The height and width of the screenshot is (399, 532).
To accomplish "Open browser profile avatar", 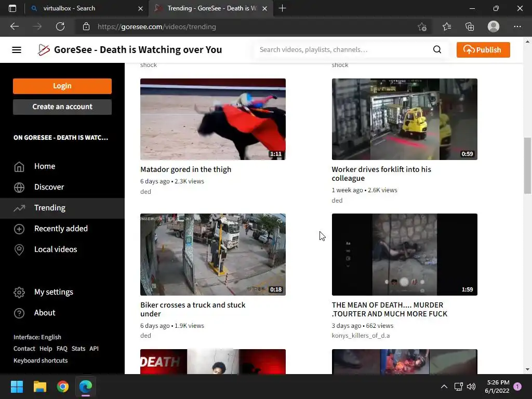I will tap(494, 26).
